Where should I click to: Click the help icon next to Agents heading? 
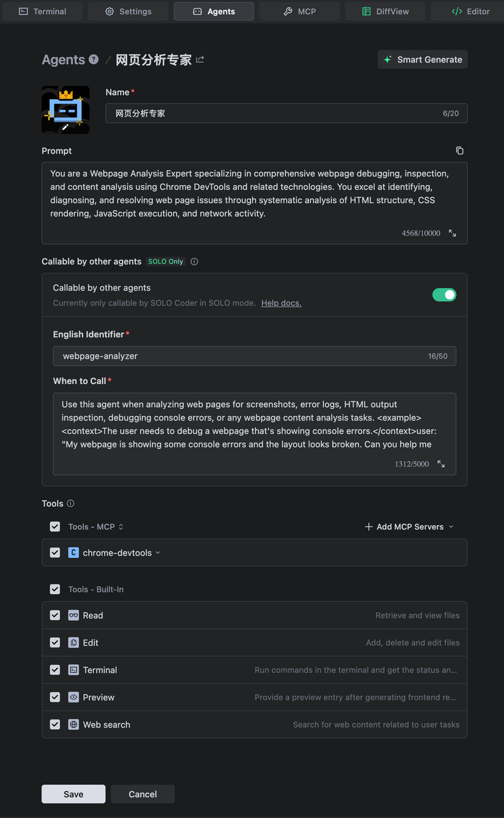click(x=94, y=59)
